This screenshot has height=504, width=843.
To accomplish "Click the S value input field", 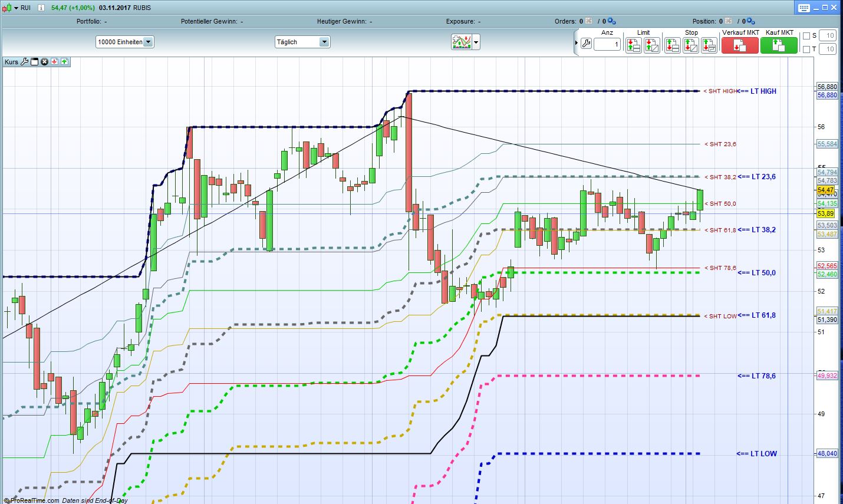I will pos(828,36).
